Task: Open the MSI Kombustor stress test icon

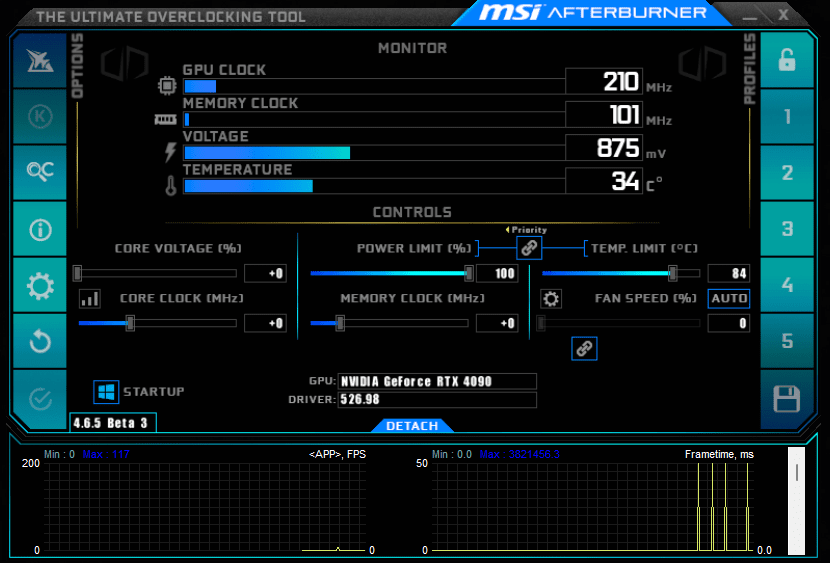Action: point(40,116)
